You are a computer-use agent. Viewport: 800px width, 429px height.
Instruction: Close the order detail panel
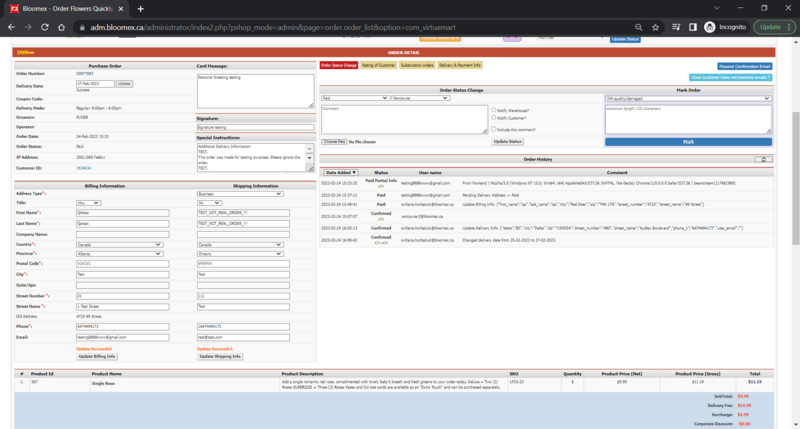tap(26, 53)
